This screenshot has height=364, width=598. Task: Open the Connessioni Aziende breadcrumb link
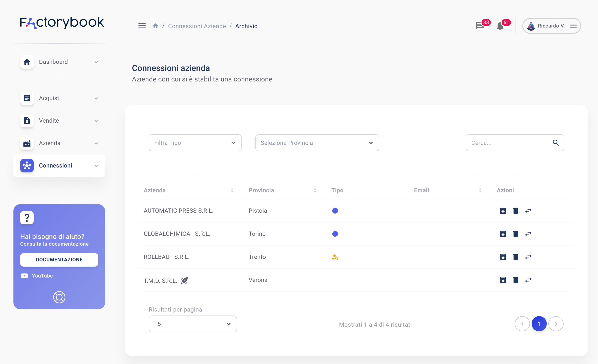point(197,26)
